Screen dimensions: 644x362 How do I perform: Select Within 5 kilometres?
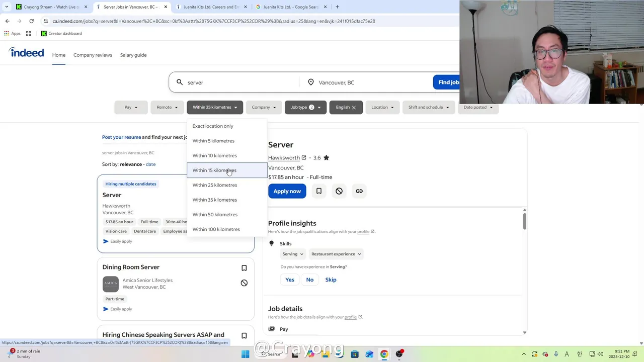pos(227,141)
